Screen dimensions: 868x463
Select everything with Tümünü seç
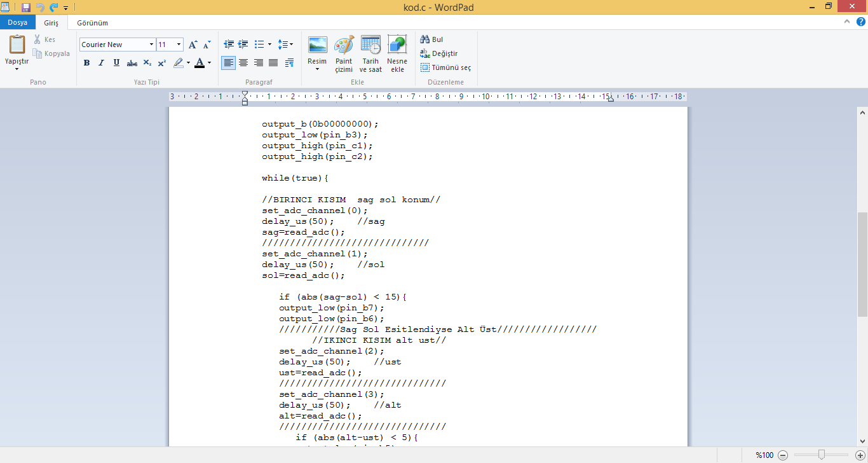point(446,67)
